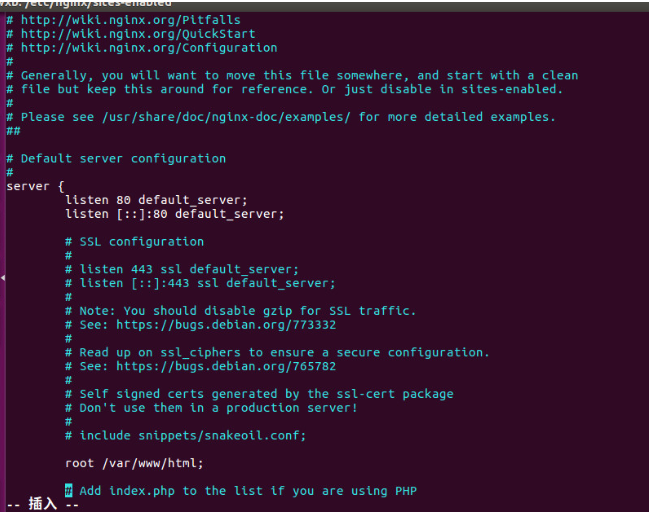
Task: Place cursor on the 'server {' line
Action: click(x=35, y=186)
